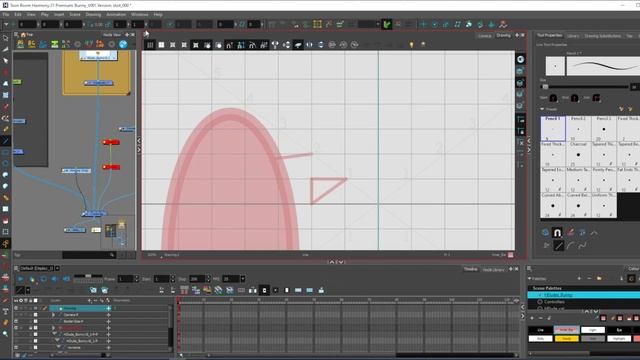
Task: Select the Pencil 2 preset
Action: [578, 129]
